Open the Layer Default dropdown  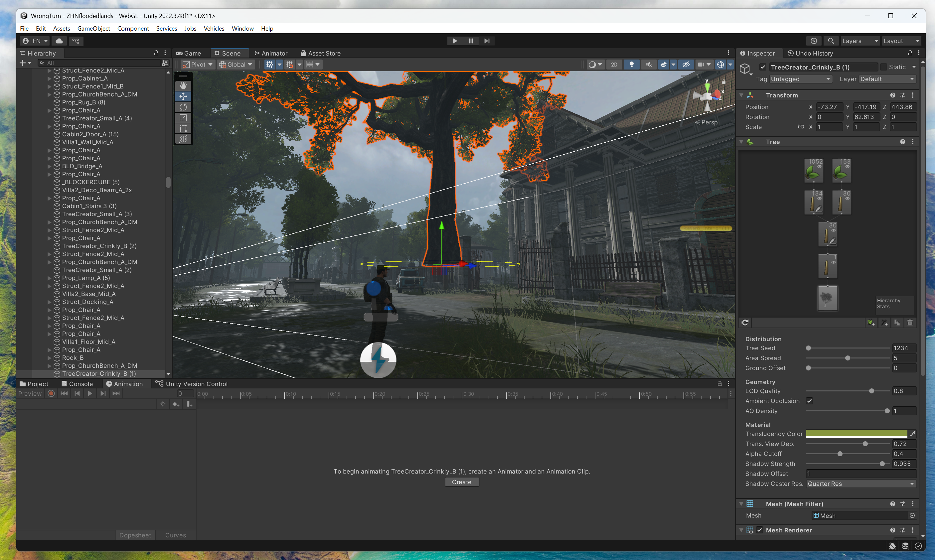(x=887, y=79)
